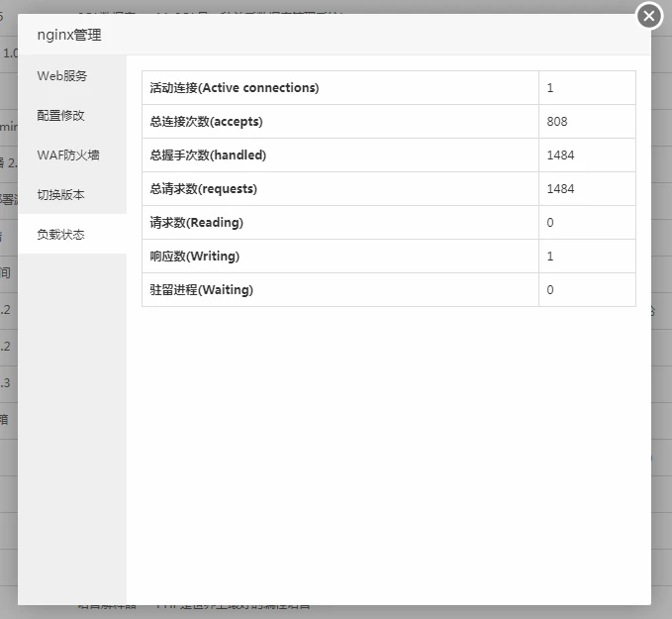The image size is (672, 619).
Task: Switch to 配置修改 tab
Action: 72,115
